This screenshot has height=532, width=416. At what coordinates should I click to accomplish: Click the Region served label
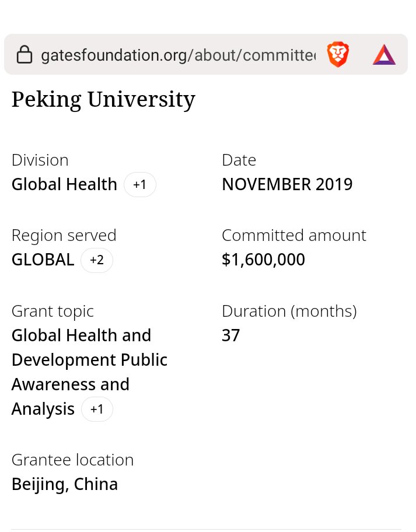[64, 236]
